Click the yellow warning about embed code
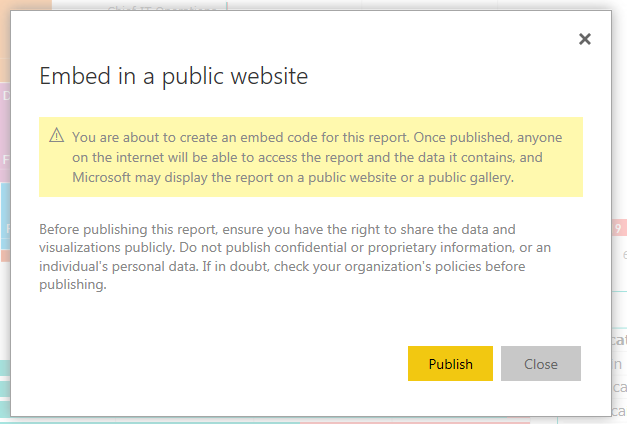This screenshot has width=627, height=424. [311, 157]
